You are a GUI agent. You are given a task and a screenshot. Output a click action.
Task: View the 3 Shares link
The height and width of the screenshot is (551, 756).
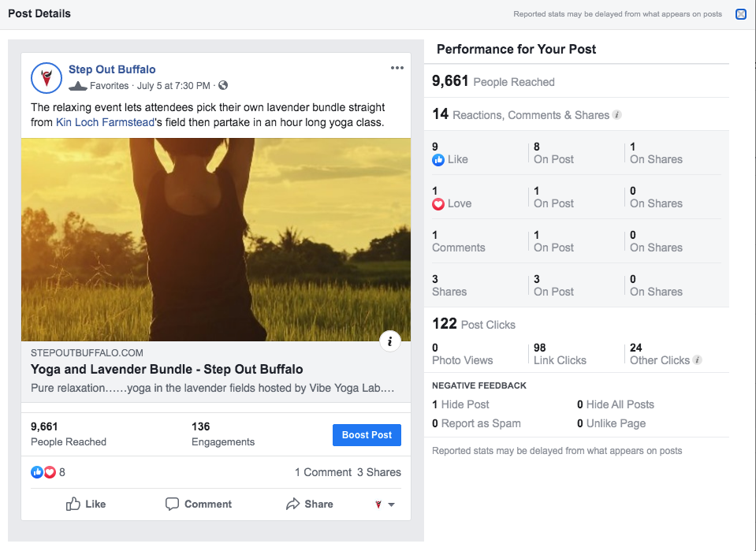pyautogui.click(x=379, y=472)
